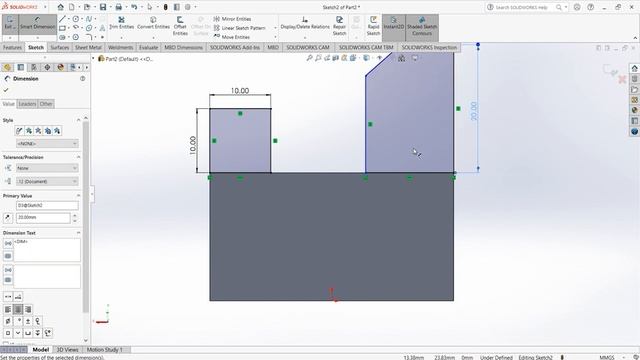Click the D3@Sketch2 name field
This screenshot has width=640, height=360.
tap(47, 206)
